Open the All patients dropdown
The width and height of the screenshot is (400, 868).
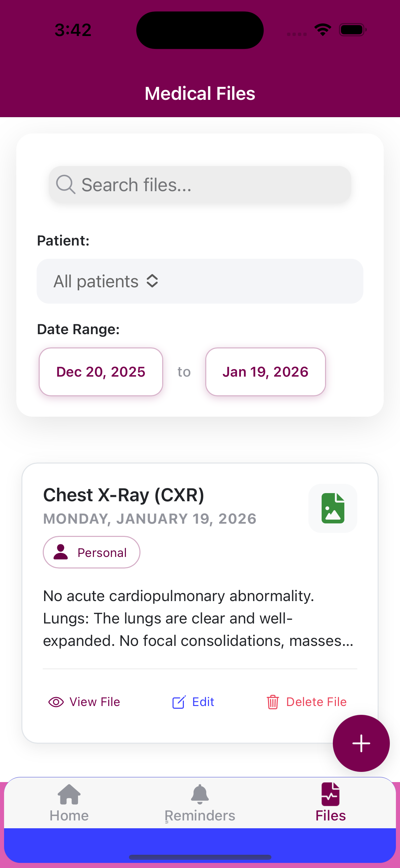coord(199,281)
